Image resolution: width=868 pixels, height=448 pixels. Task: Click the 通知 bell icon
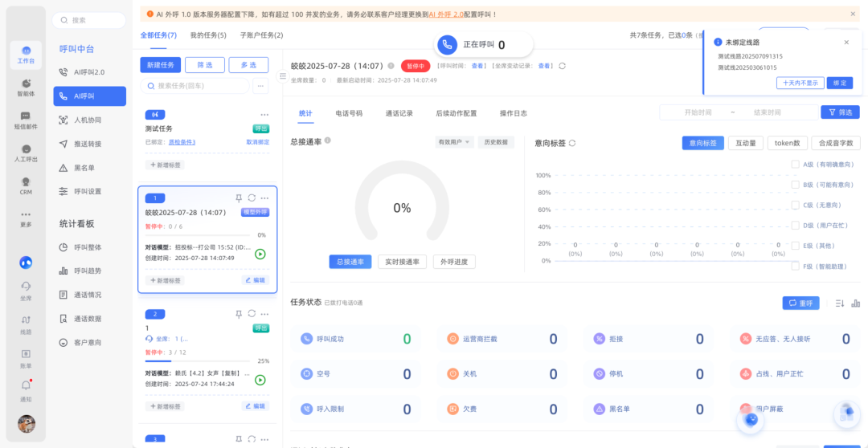(26, 390)
